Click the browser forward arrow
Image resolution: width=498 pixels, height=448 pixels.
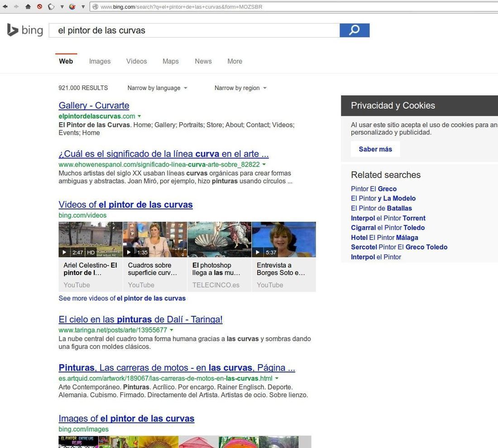coord(16,6)
